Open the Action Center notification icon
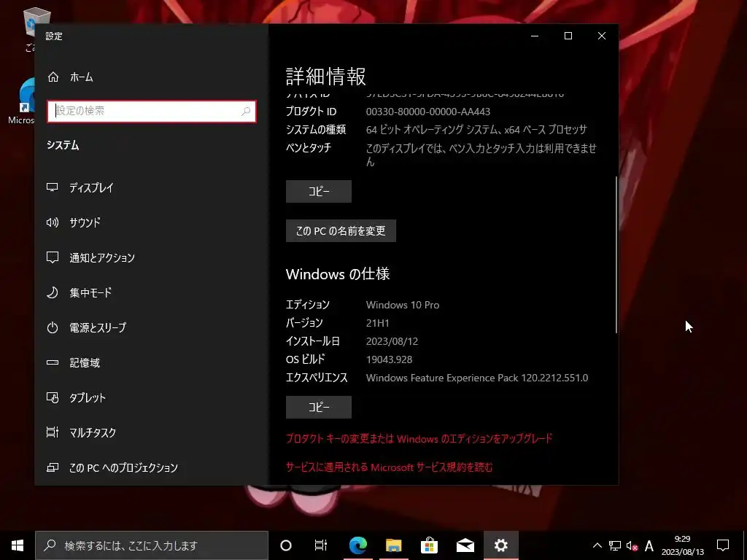The image size is (747, 560). (x=723, y=545)
